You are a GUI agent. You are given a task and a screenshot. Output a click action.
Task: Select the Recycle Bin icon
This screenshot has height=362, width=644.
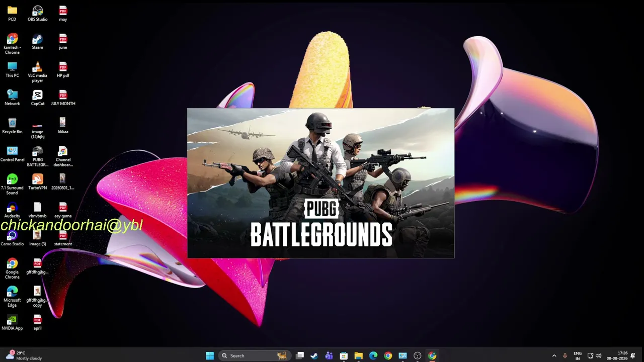pos(12,126)
